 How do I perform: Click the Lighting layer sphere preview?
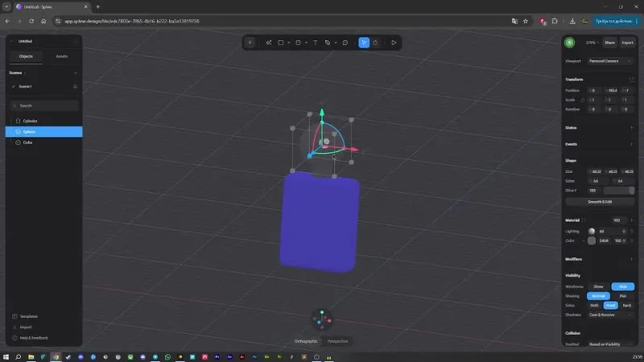pos(592,232)
